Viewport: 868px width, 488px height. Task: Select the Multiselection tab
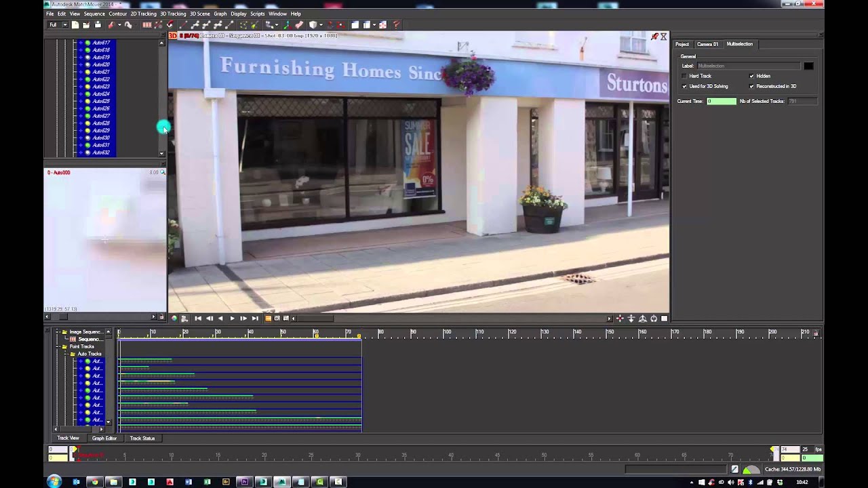click(739, 44)
